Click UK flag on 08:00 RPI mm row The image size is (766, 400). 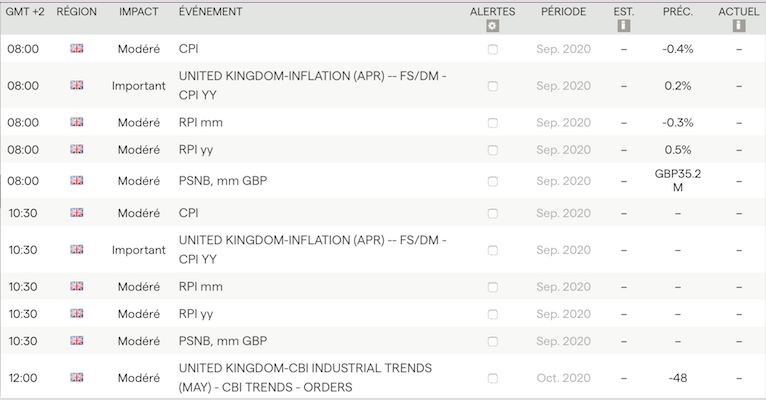pos(77,122)
